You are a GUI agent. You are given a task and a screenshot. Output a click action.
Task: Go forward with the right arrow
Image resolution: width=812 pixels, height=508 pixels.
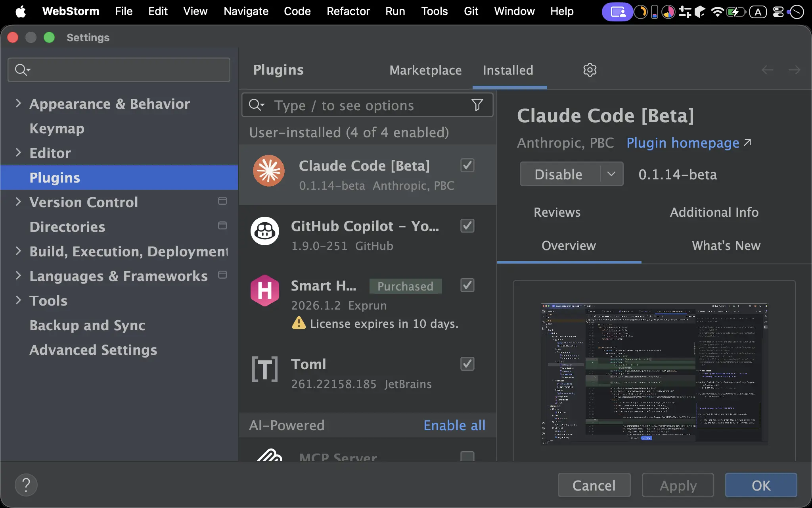tap(794, 70)
